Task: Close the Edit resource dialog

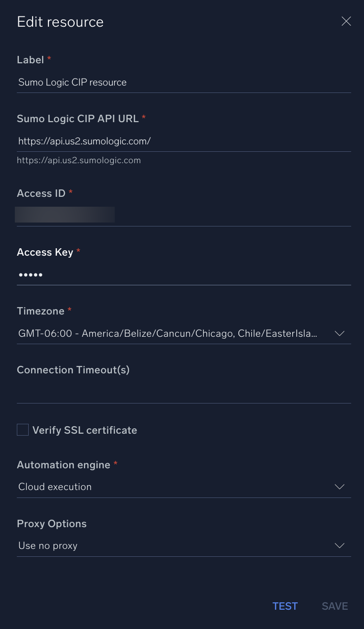Action: click(x=346, y=21)
